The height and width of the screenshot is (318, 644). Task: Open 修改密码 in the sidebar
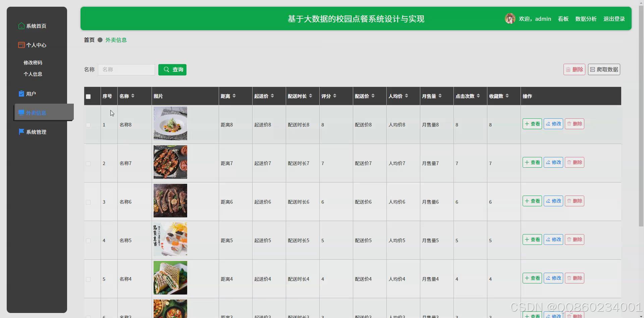(x=33, y=62)
